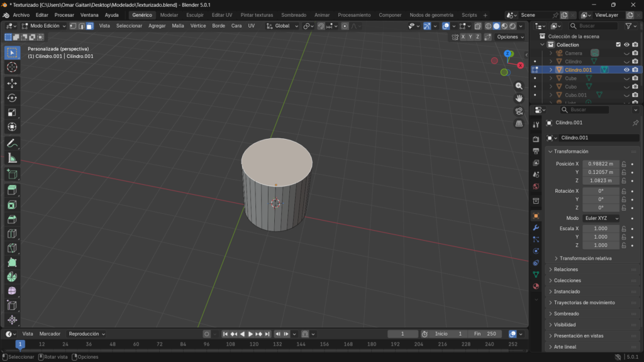Select the Annotate pencil tool
Screen dimensions: 644x362
click(12, 143)
